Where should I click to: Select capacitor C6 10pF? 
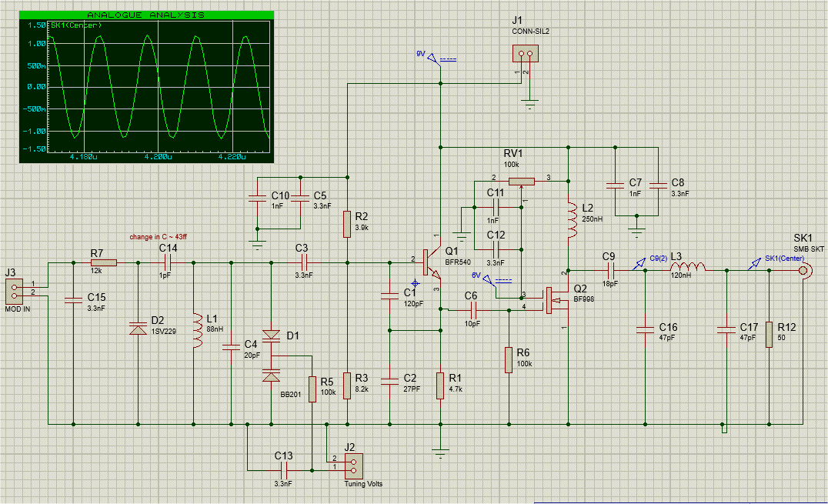coord(474,310)
